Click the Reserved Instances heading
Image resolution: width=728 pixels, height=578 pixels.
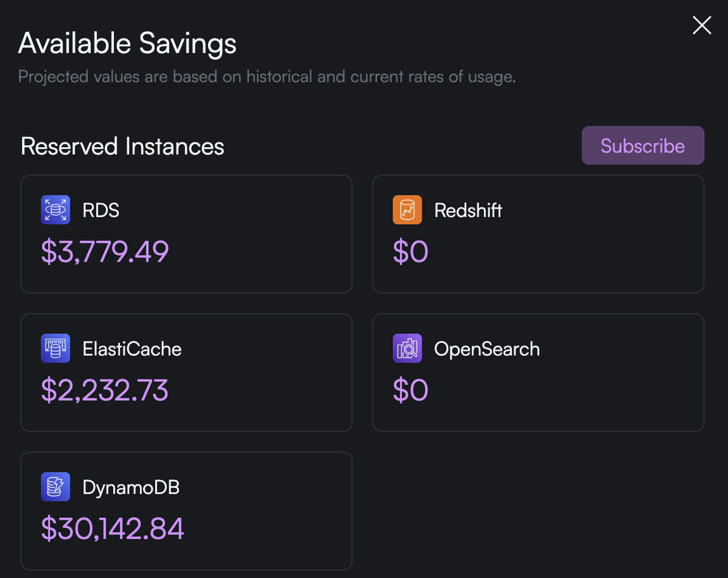click(122, 146)
